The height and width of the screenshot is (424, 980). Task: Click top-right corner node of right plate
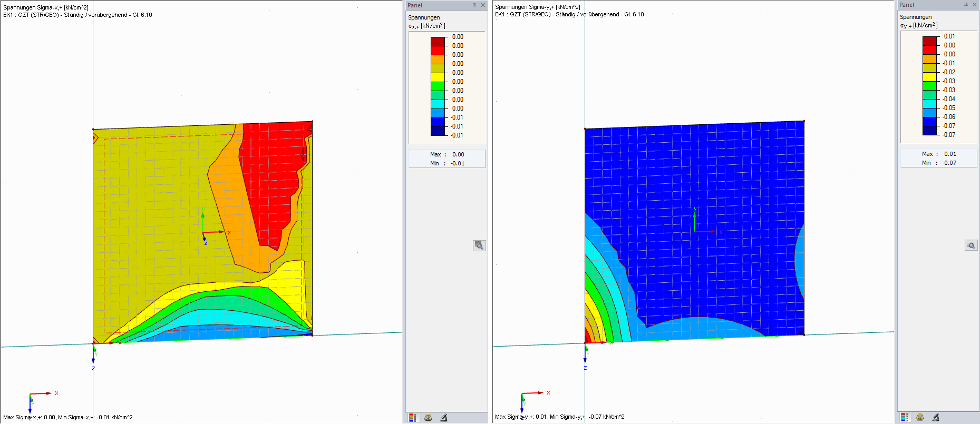(x=804, y=121)
